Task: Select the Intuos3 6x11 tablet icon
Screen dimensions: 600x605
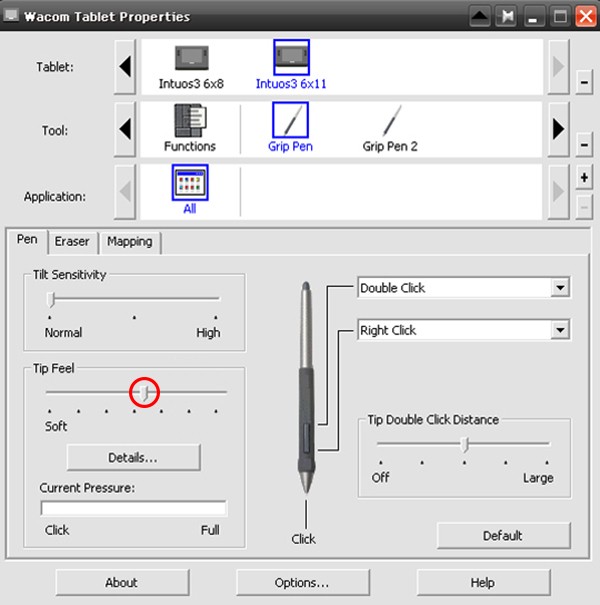Action: 291,57
